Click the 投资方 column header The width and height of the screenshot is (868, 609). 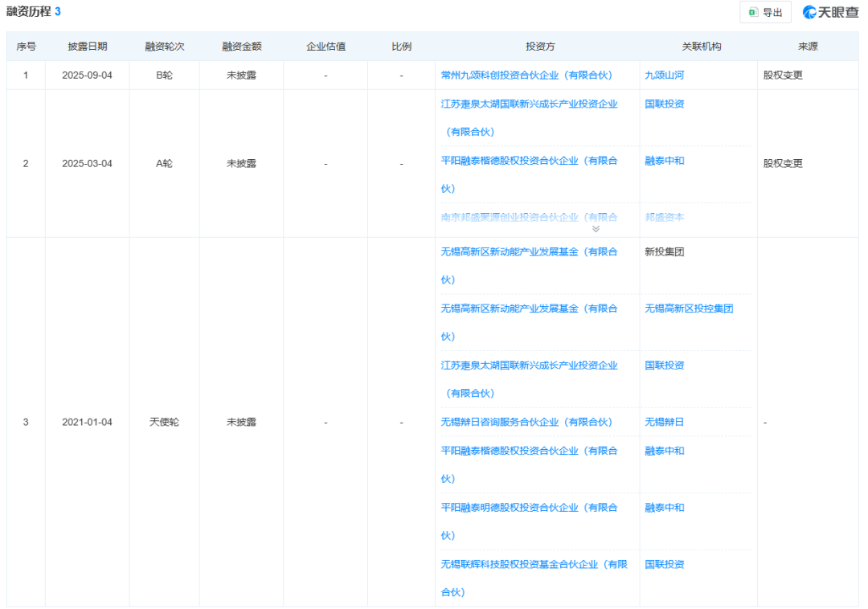[540, 47]
